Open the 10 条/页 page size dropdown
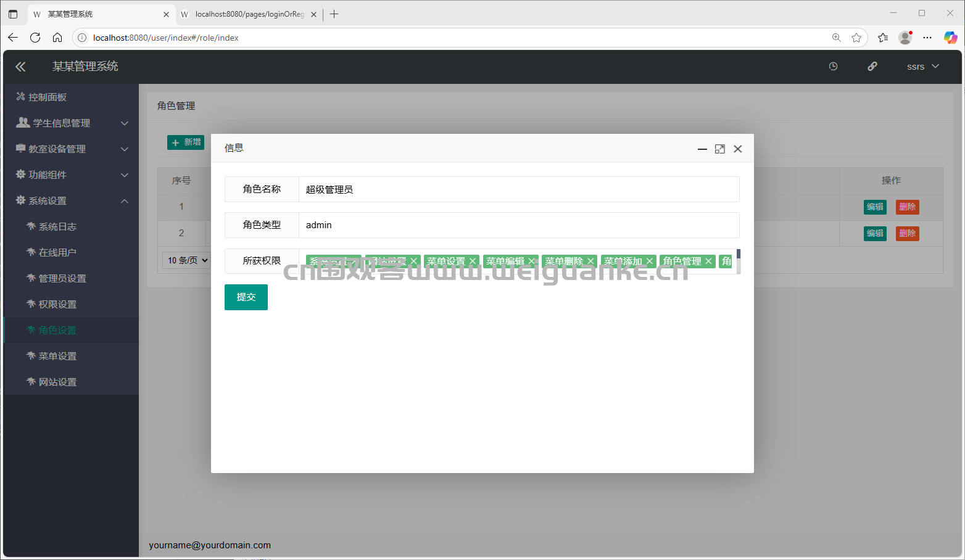Screen dimensions: 965x560 point(187,260)
